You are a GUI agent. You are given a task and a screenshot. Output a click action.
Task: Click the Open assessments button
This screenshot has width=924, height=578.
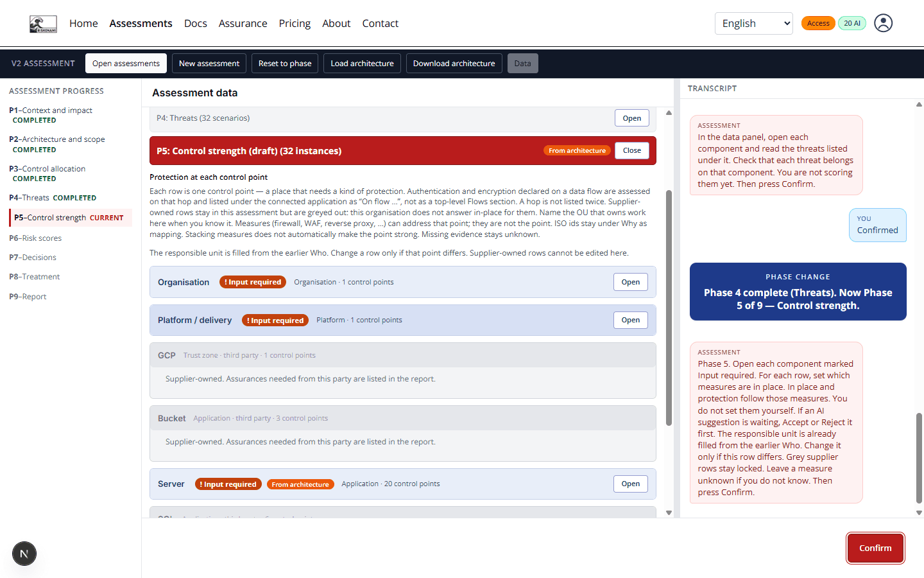[x=126, y=64]
